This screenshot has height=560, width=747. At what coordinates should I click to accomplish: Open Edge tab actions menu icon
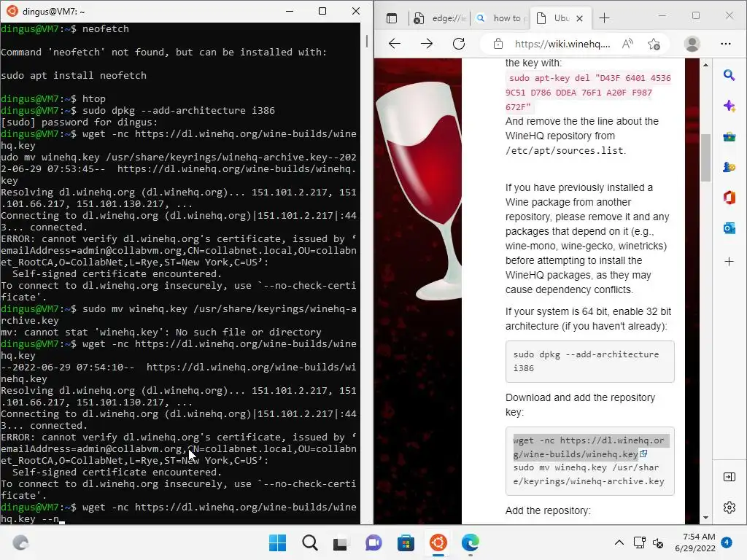(392, 18)
